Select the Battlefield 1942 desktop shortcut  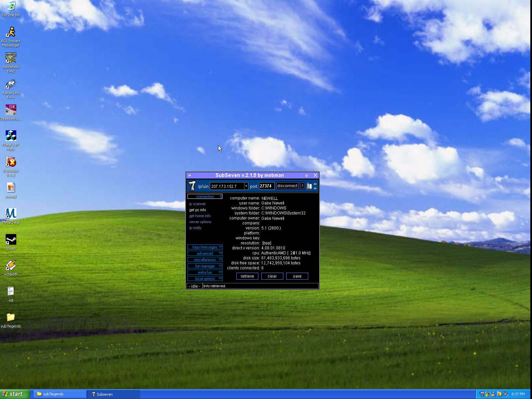(x=11, y=63)
